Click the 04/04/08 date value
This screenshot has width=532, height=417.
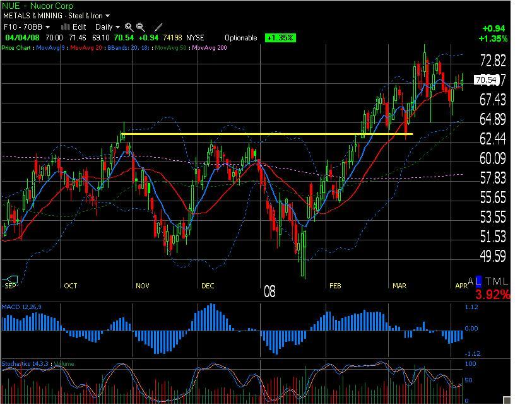click(22, 38)
